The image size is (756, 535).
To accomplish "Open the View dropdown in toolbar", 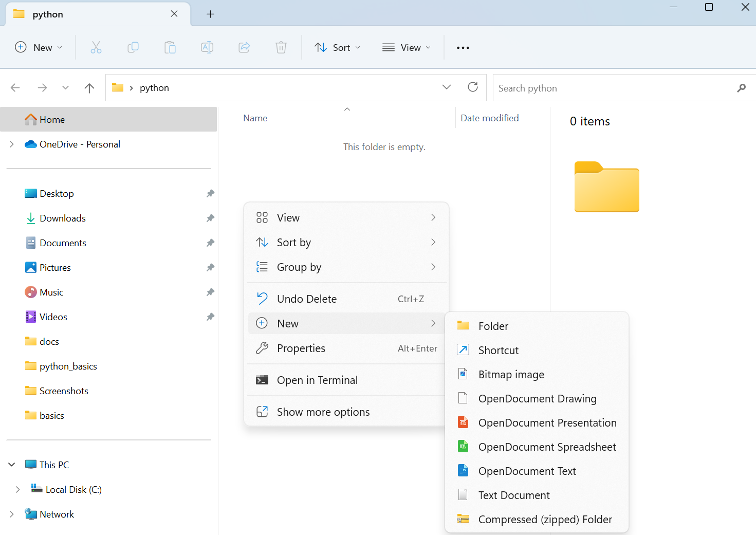I will 407,48.
